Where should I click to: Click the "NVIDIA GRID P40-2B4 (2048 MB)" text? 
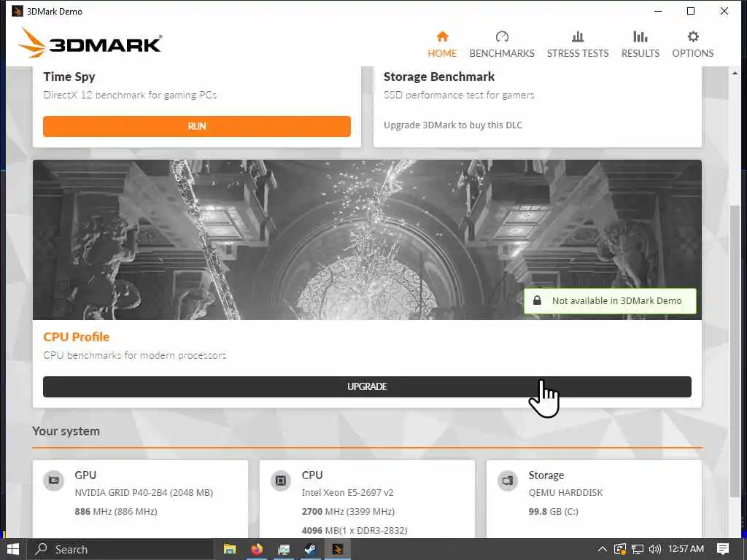144,493
